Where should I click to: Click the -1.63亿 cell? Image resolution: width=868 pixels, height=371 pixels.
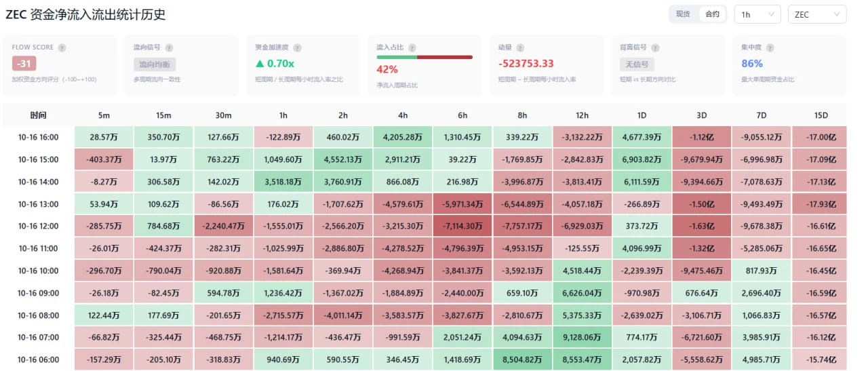(x=702, y=227)
